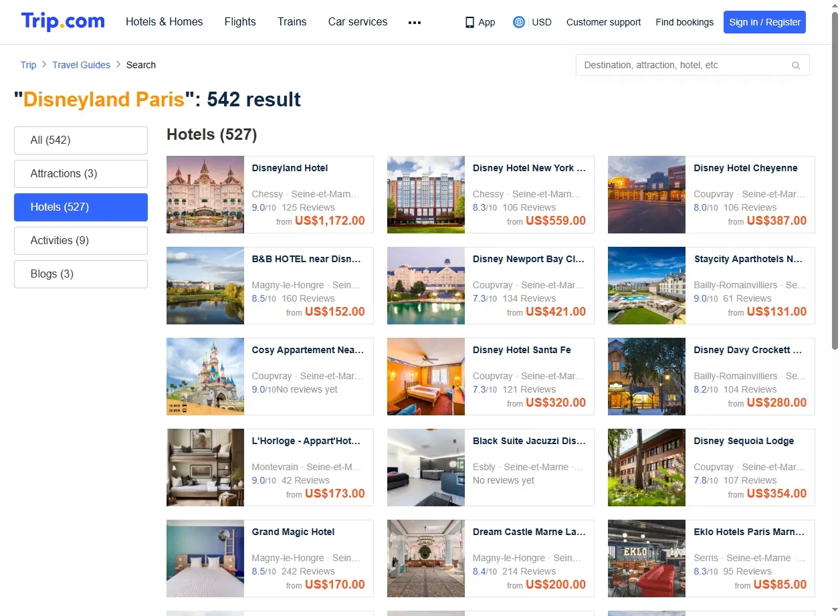840x616 pixels.
Task: Click the Trip breadcrumb link
Action: (28, 65)
